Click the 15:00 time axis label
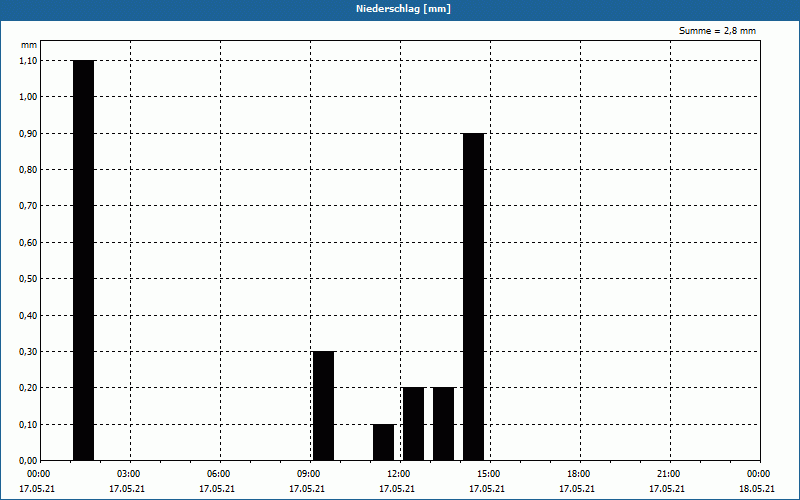 point(488,474)
